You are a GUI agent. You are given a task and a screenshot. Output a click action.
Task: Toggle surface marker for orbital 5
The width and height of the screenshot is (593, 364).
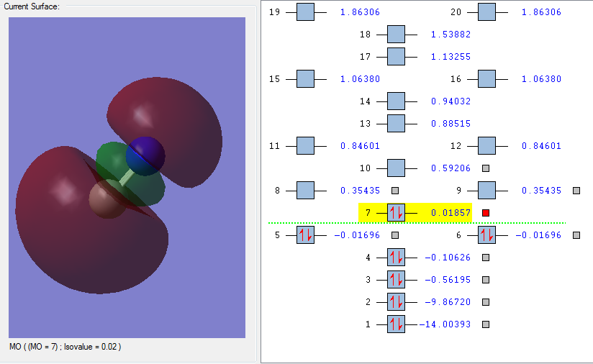click(x=395, y=235)
